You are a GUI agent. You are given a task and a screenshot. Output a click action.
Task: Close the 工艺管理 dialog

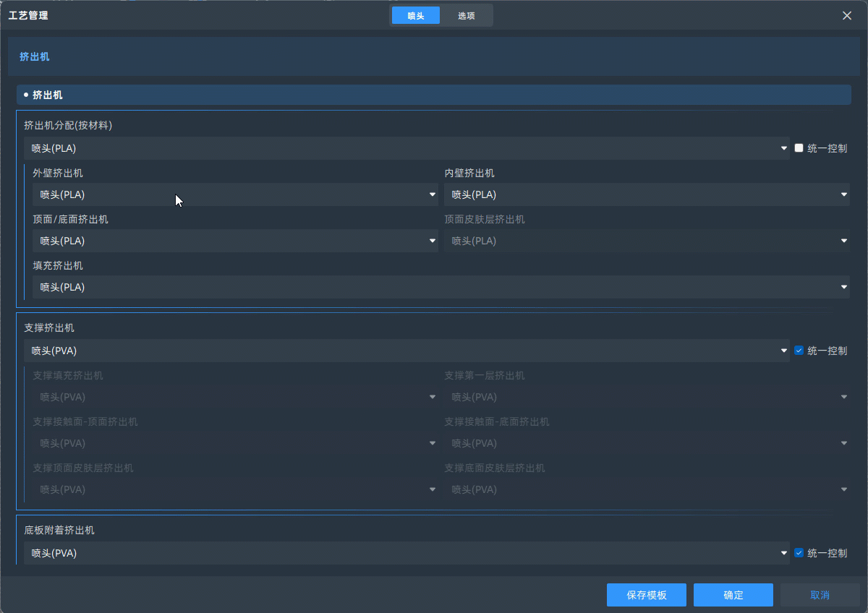pos(847,15)
